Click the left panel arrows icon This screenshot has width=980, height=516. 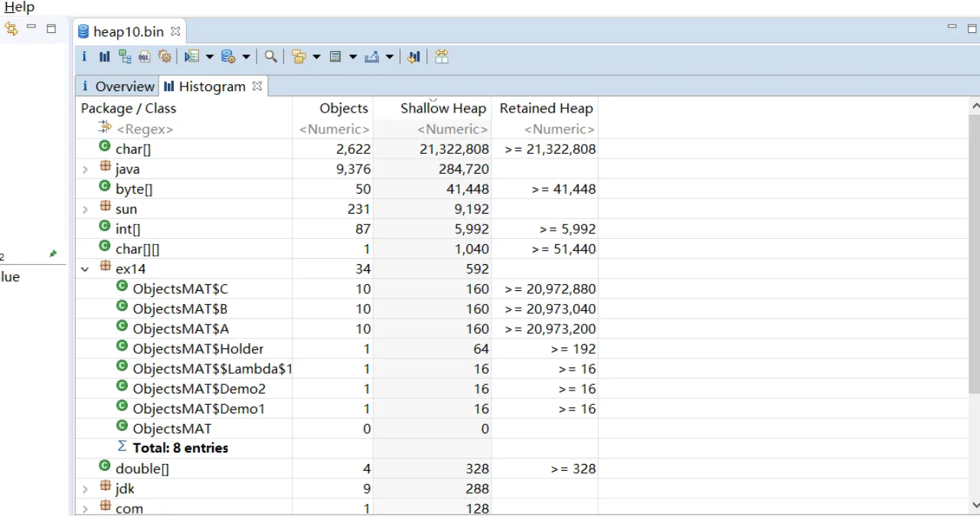tap(11, 29)
